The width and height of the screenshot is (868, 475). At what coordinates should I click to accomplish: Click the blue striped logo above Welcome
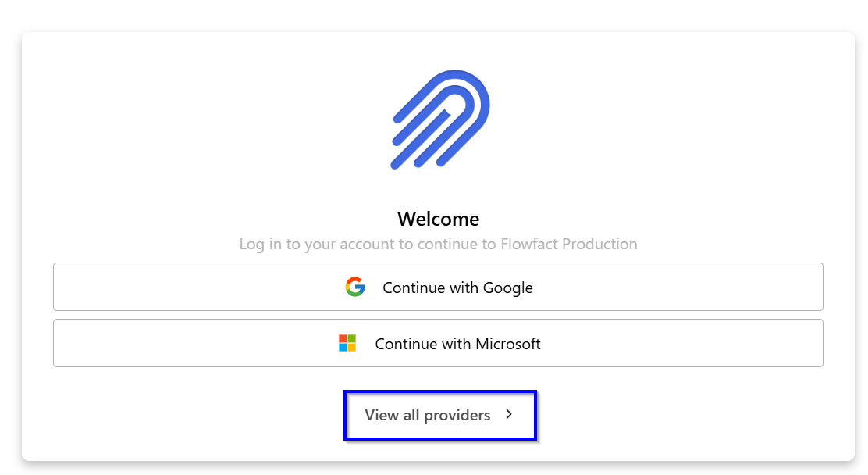tap(439, 119)
